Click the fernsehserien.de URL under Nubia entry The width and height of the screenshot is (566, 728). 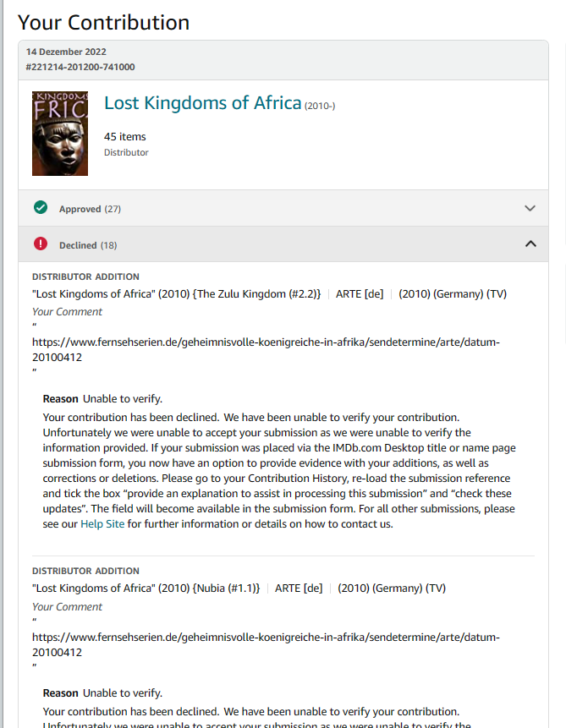coord(266,644)
